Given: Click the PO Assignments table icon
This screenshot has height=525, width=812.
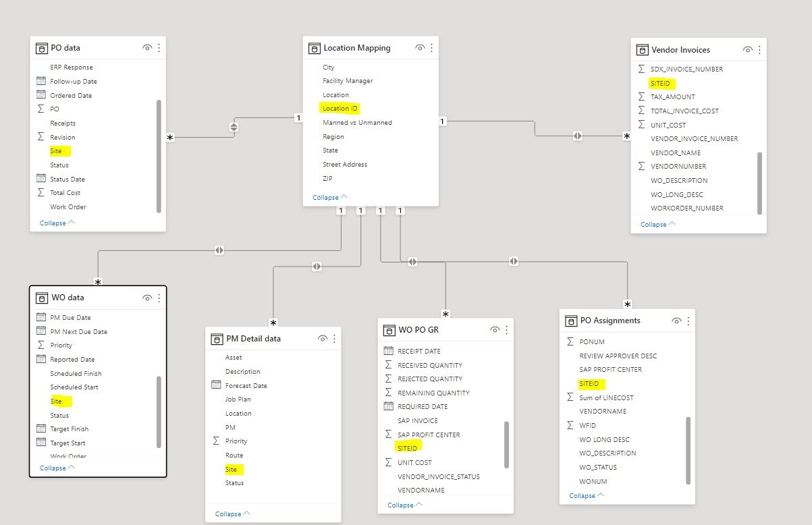Looking at the screenshot, I should pos(570,321).
